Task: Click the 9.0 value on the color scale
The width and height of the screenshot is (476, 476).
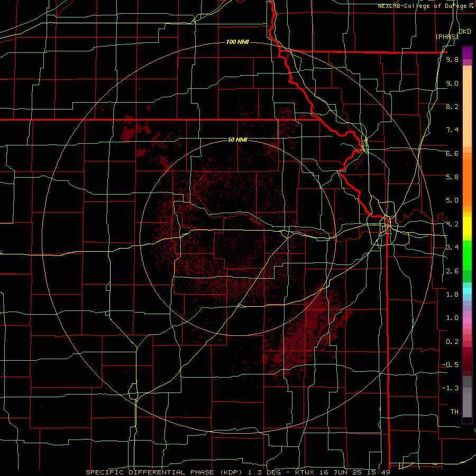Action: pos(452,83)
